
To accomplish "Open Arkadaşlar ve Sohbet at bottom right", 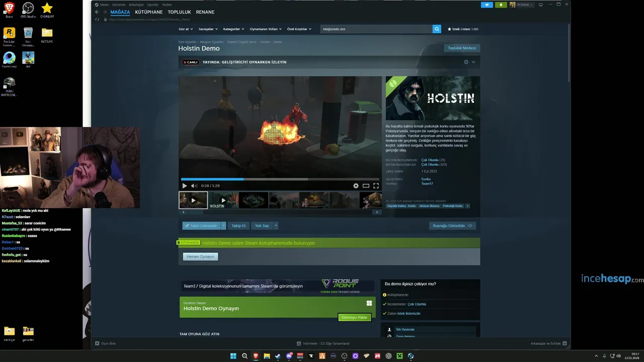I will pyautogui.click(x=548, y=343).
